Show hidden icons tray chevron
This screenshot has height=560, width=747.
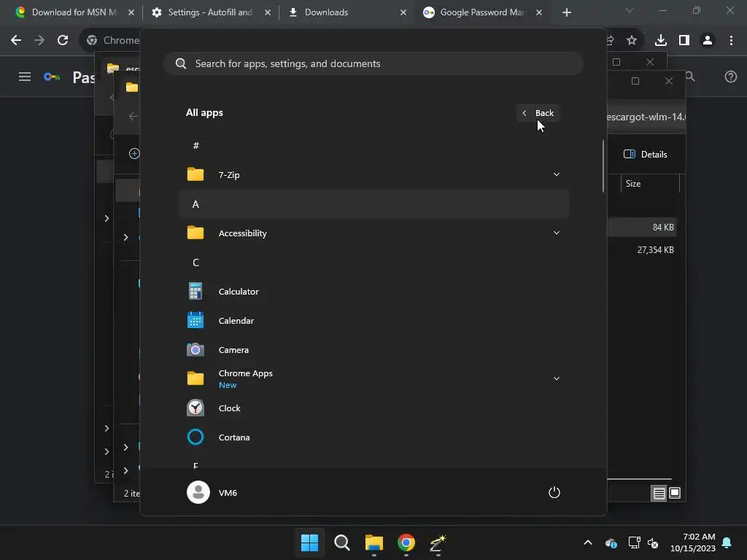[588, 542]
